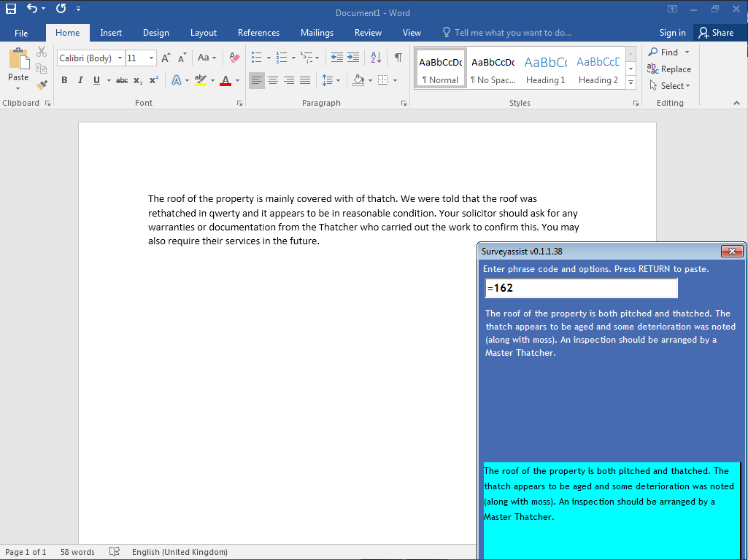748x560 pixels.
Task: Undo the last action
Action: 32,9
